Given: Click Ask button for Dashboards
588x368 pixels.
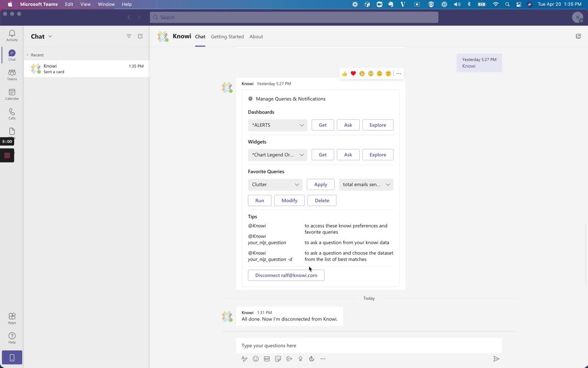Looking at the screenshot, I should tap(348, 125).
